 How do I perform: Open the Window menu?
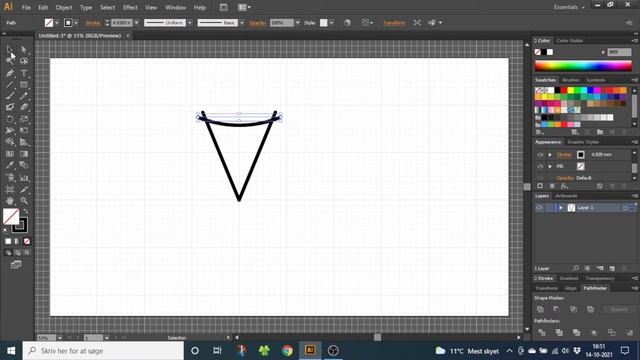[176, 7]
